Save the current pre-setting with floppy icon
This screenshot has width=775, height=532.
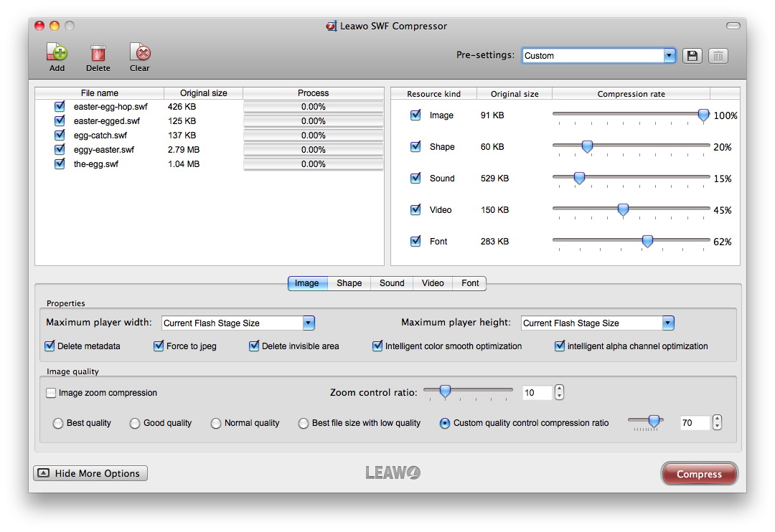[692, 56]
